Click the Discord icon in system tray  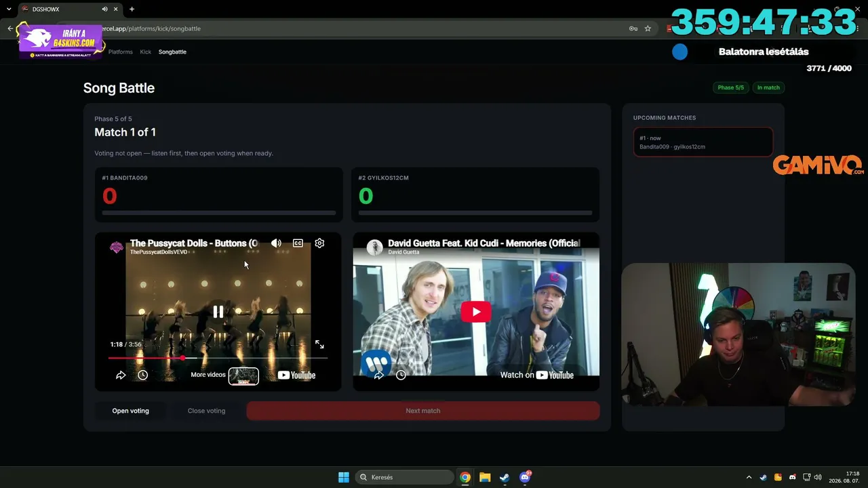[793, 477]
